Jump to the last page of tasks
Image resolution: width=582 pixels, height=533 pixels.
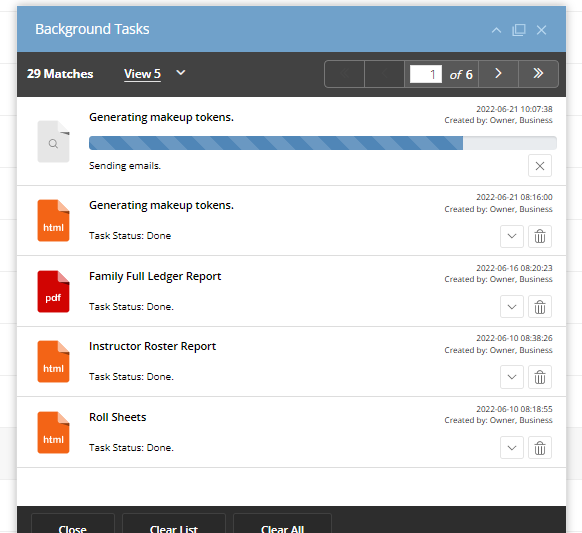[x=538, y=73]
